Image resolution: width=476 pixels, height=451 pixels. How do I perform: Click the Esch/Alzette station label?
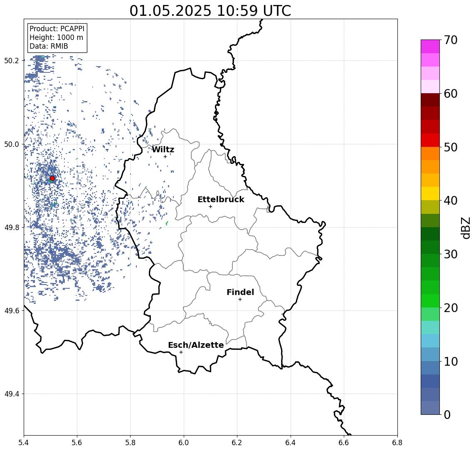coord(196,345)
